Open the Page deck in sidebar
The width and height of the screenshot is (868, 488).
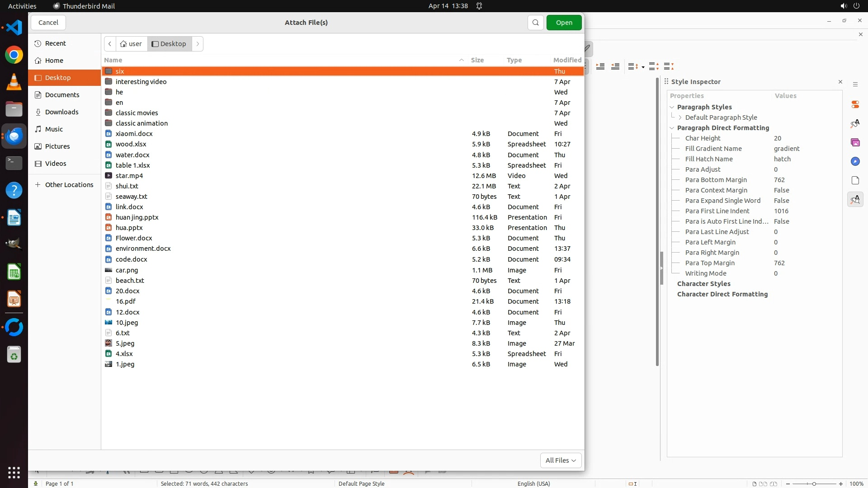tap(855, 180)
